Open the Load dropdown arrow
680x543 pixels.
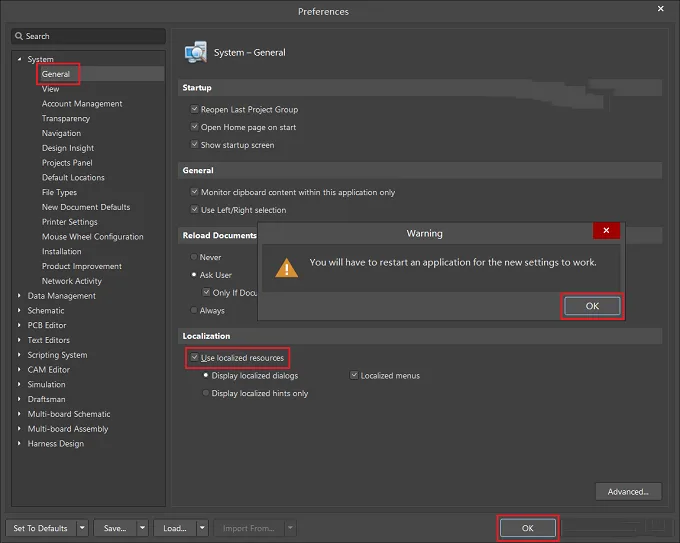pos(202,528)
